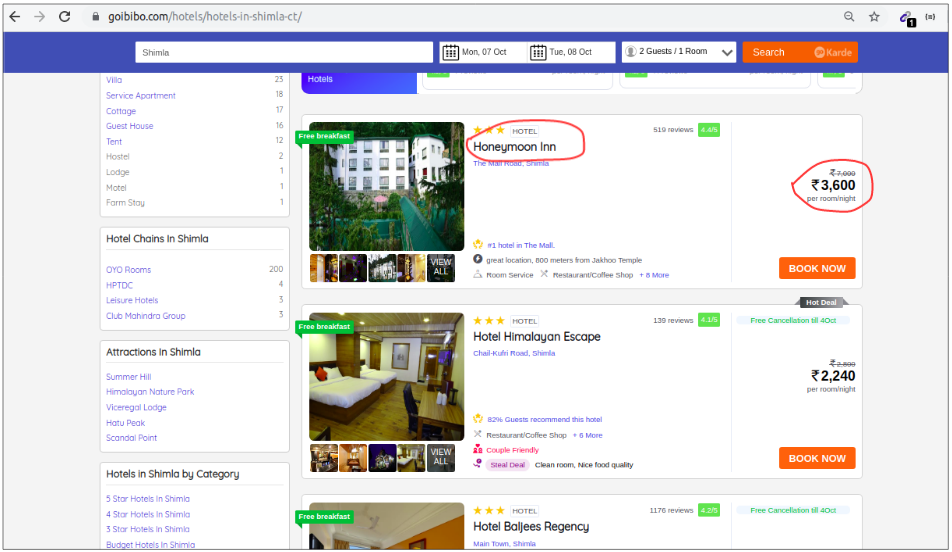Screen dimensions: 952x552
Task: Click the Search Karde button
Action: click(x=800, y=52)
